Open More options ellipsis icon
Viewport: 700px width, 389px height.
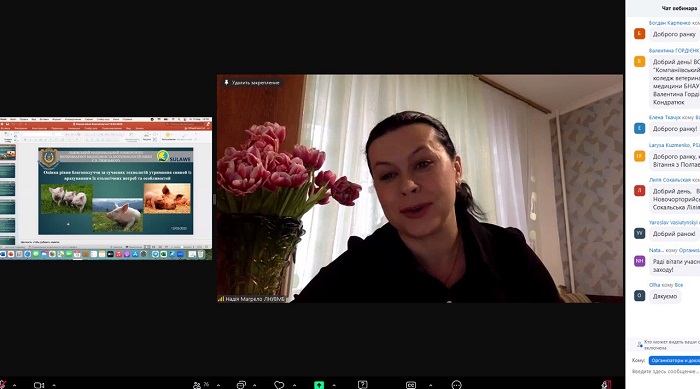pyautogui.click(x=456, y=385)
